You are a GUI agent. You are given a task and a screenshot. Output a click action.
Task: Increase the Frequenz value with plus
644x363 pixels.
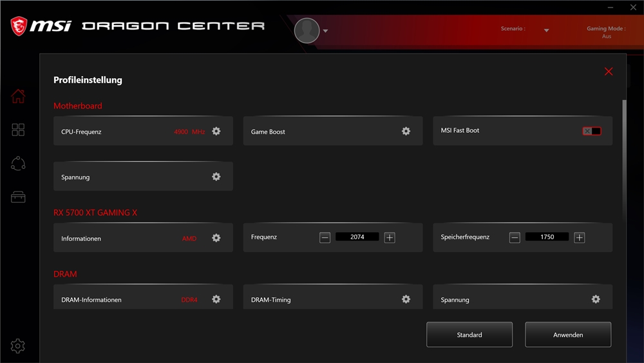[x=390, y=238]
